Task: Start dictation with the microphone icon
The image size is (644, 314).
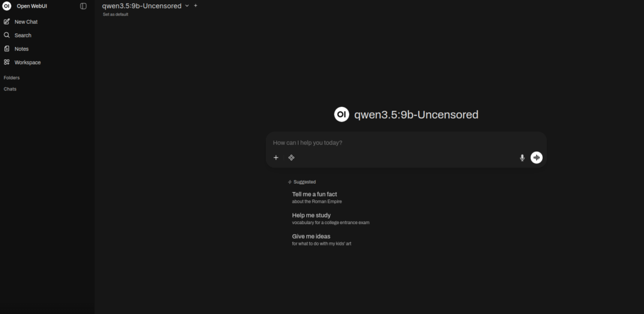Action: [x=522, y=157]
